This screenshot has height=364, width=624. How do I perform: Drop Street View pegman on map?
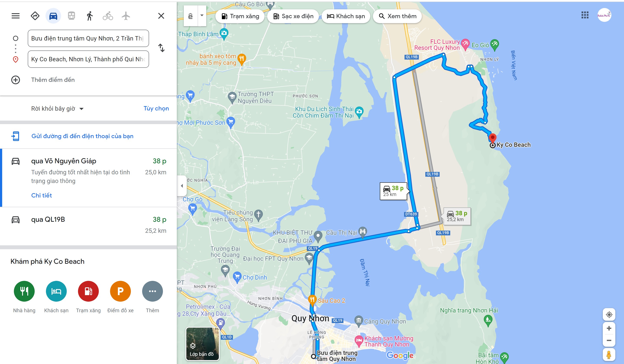pyautogui.click(x=609, y=354)
